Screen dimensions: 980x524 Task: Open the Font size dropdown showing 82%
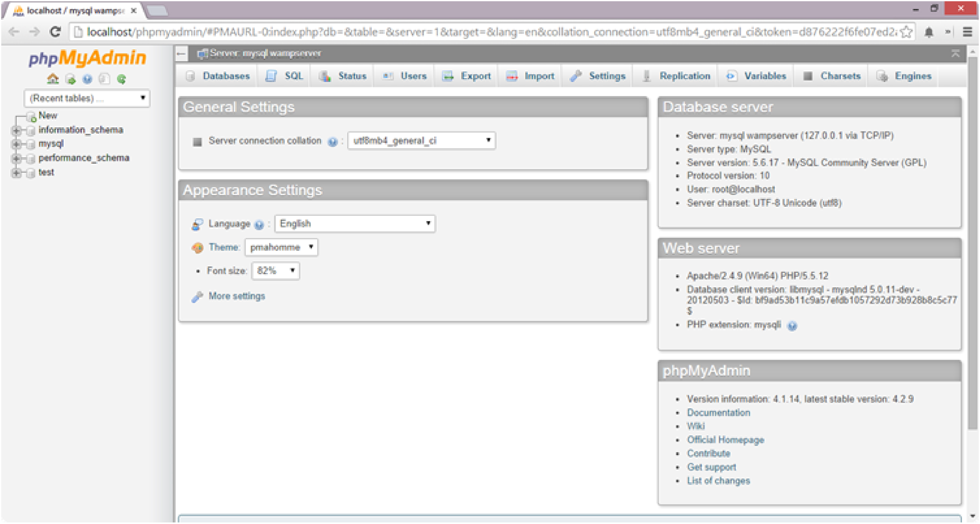click(275, 271)
